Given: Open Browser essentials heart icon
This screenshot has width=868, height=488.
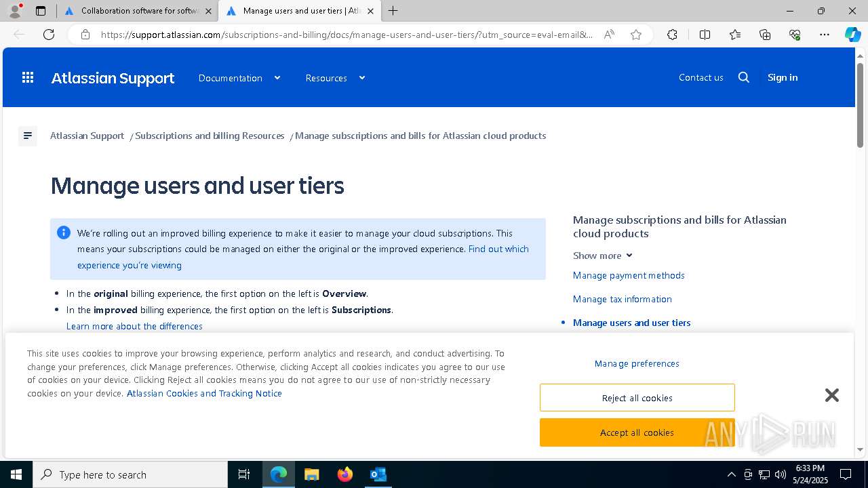Looking at the screenshot, I should coord(795,35).
